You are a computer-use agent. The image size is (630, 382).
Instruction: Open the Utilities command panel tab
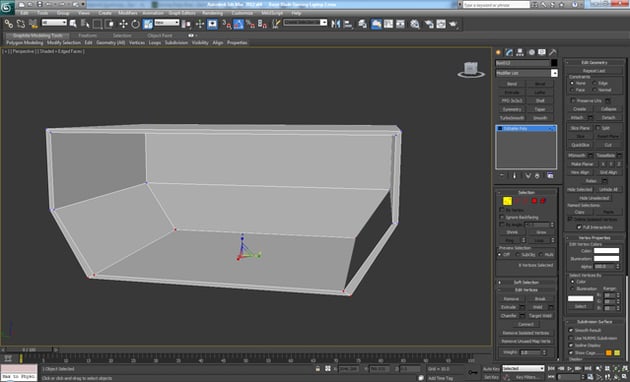pos(553,52)
